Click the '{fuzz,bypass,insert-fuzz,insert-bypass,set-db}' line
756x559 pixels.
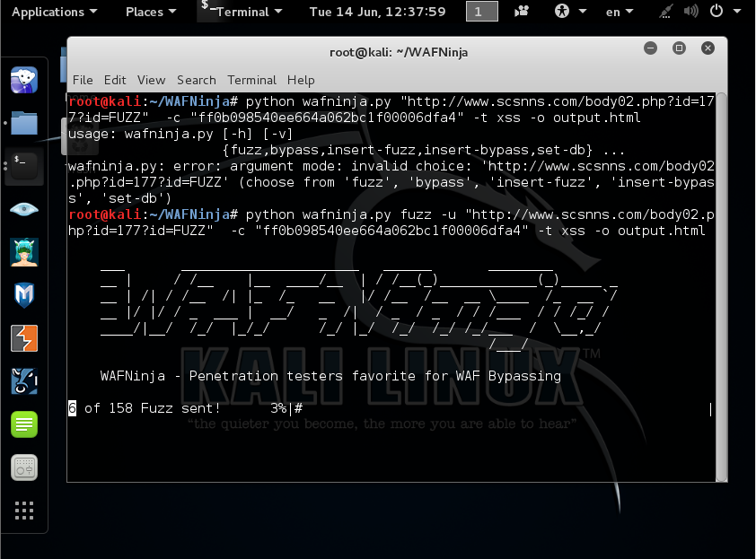click(423, 150)
